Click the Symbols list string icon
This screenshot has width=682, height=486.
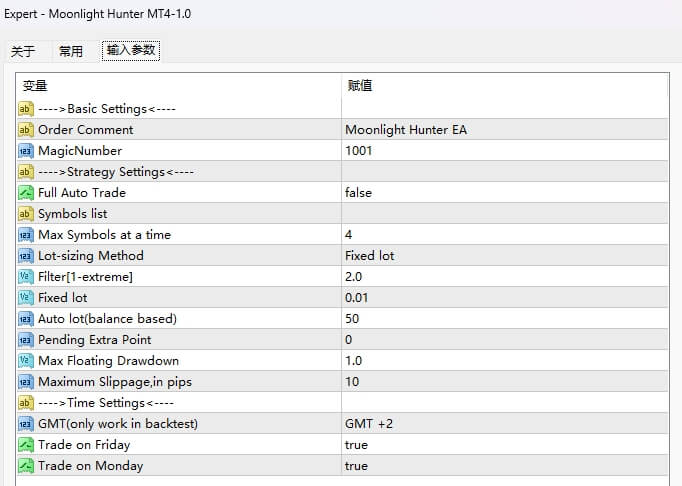click(x=26, y=214)
